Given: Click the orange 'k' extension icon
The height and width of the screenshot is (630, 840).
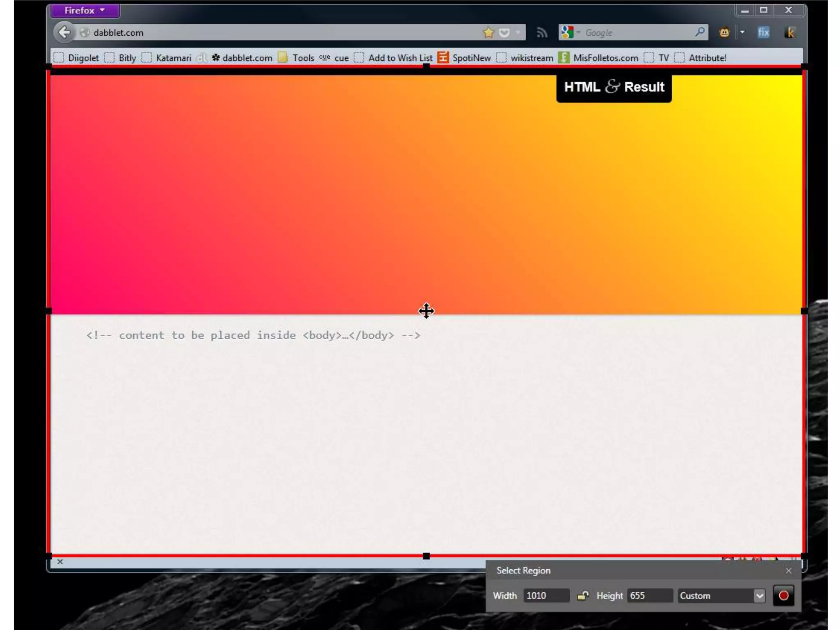Looking at the screenshot, I should (790, 32).
